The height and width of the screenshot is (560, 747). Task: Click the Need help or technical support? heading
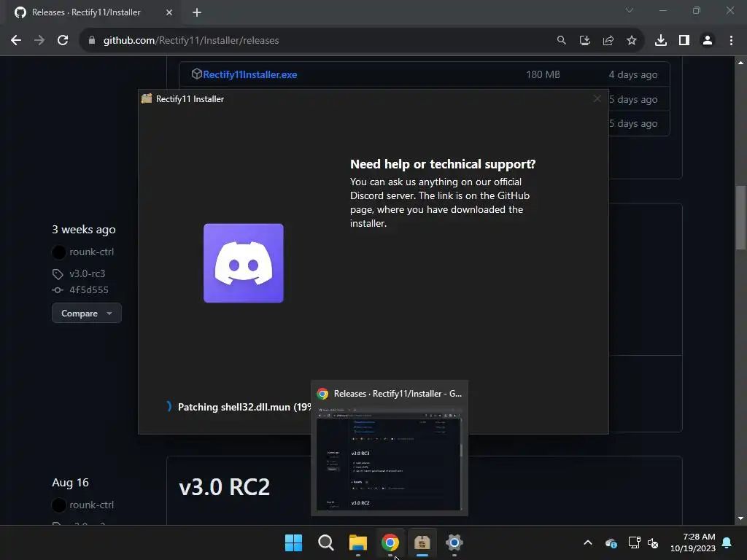[x=443, y=164]
